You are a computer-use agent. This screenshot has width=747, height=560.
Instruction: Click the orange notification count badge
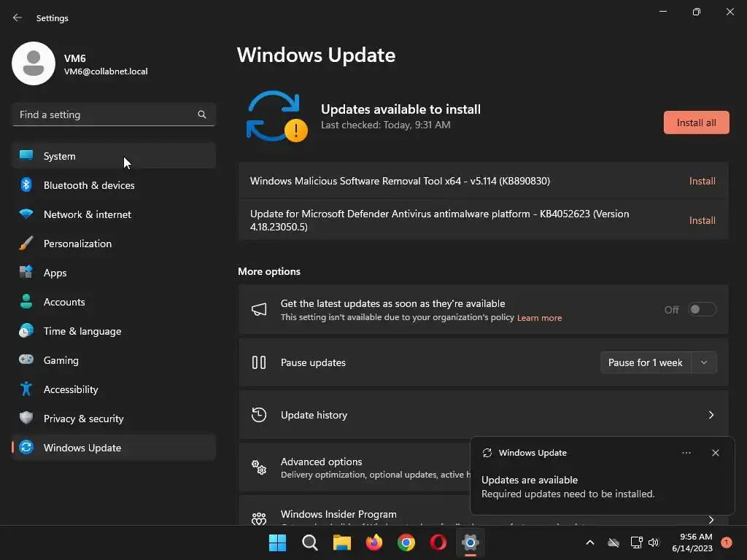(x=726, y=542)
